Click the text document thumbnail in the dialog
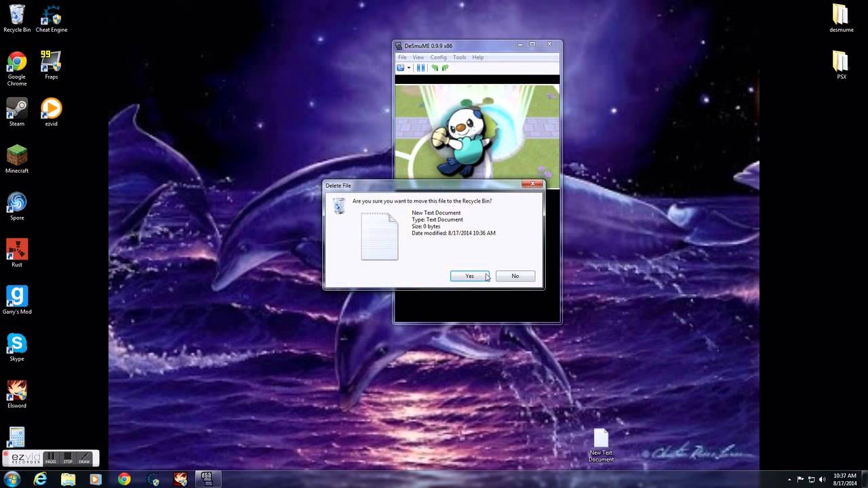Image resolution: width=868 pixels, height=488 pixels. tap(380, 236)
